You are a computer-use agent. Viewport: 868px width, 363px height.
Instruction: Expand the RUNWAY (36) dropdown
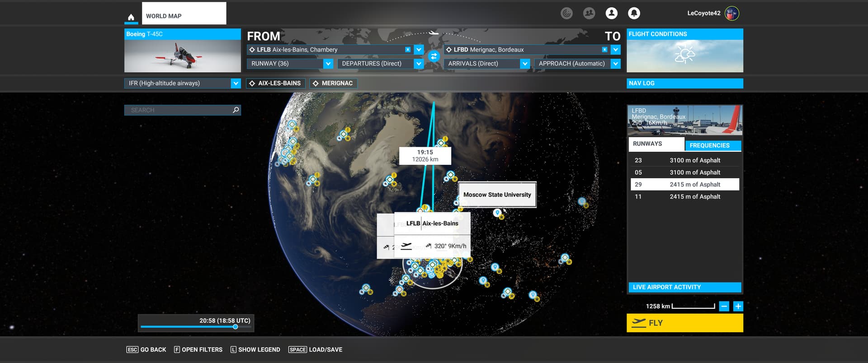point(328,64)
